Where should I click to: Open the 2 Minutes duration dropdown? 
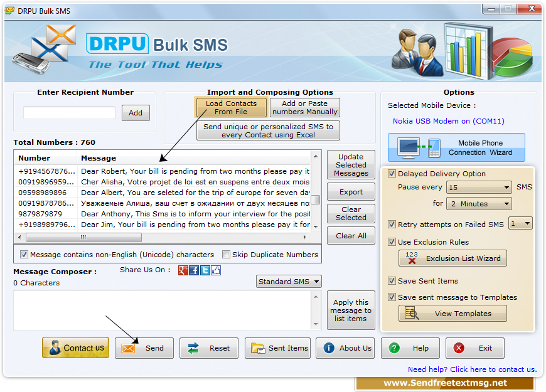(x=479, y=204)
